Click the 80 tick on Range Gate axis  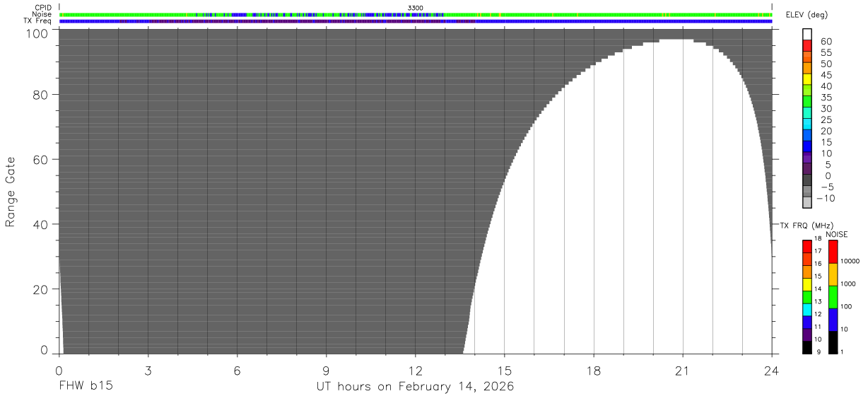[40, 94]
